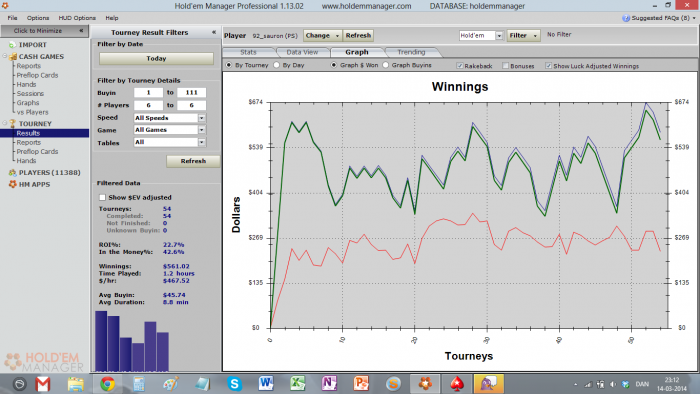This screenshot has width=700, height=394.
Task: Open Microsoft Excel from taskbar
Action: (x=298, y=384)
